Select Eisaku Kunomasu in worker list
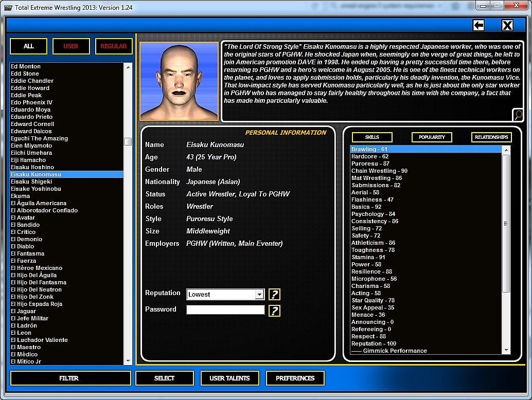Image resolution: width=532 pixels, height=400 pixels. (x=66, y=174)
